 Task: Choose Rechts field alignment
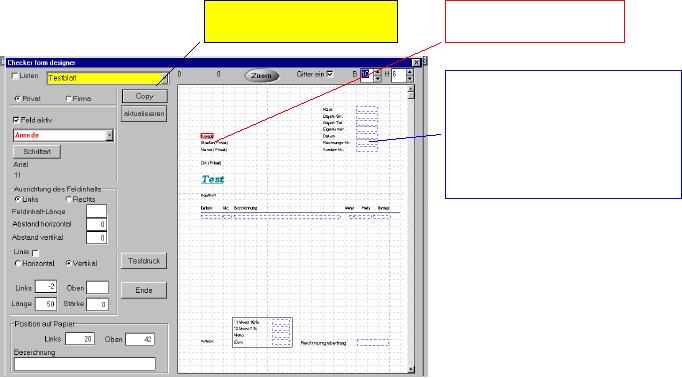pos(68,199)
